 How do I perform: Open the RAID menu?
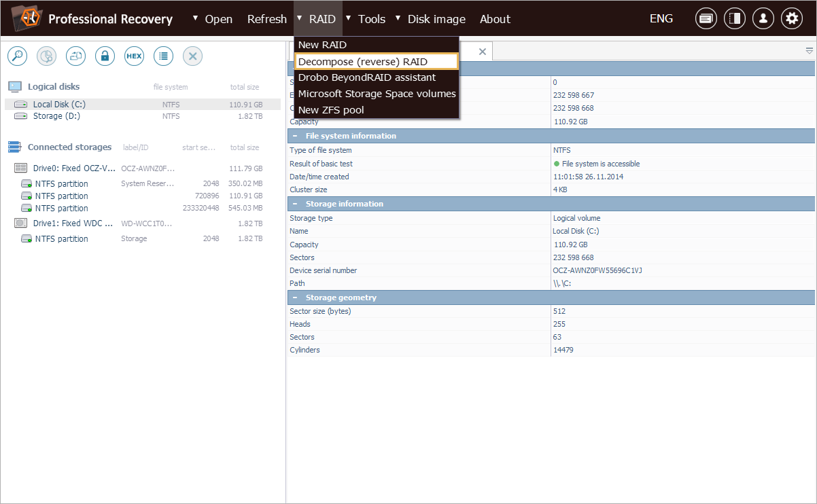tap(322, 19)
